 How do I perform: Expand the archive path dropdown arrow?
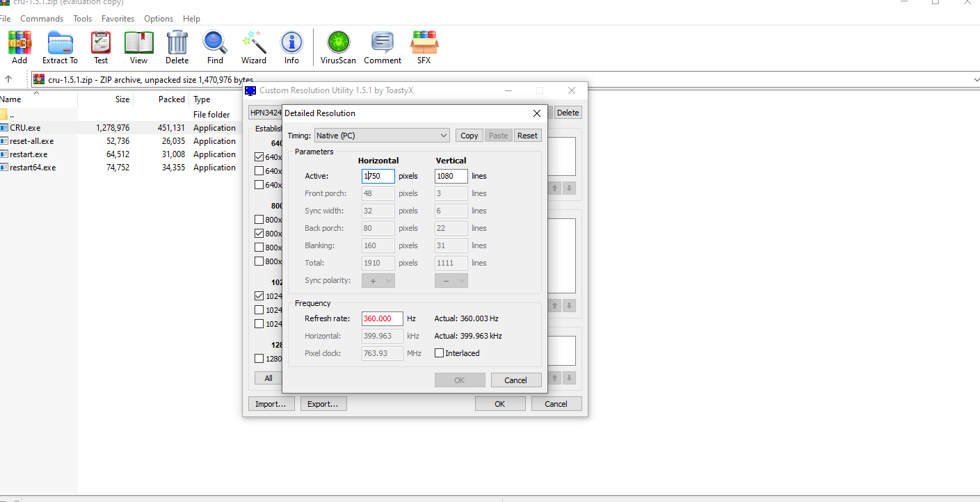(x=976, y=79)
